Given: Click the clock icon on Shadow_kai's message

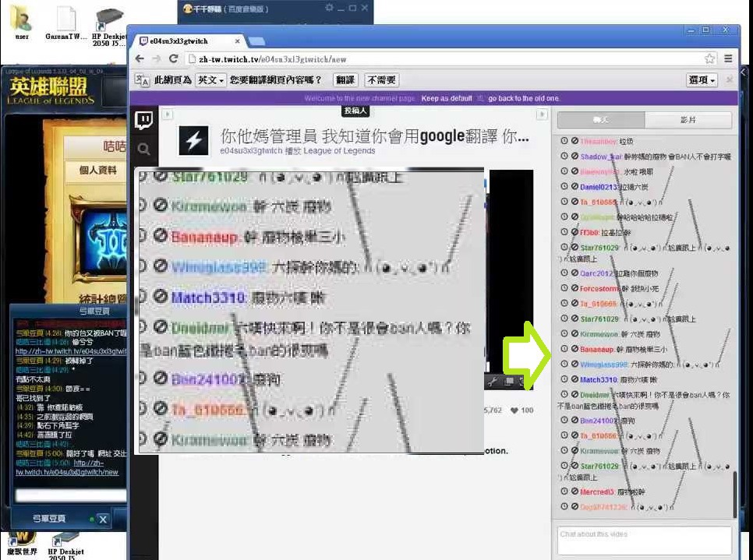Looking at the screenshot, I should coord(564,156).
